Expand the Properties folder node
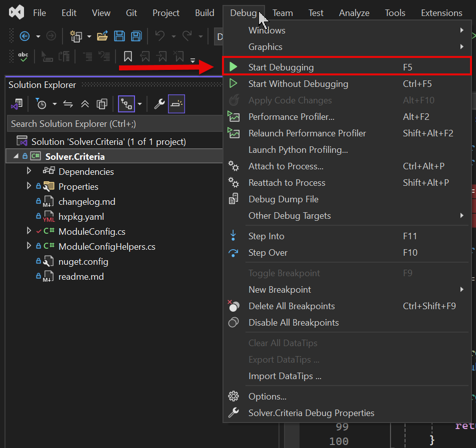This screenshot has width=476, height=448. [29, 186]
